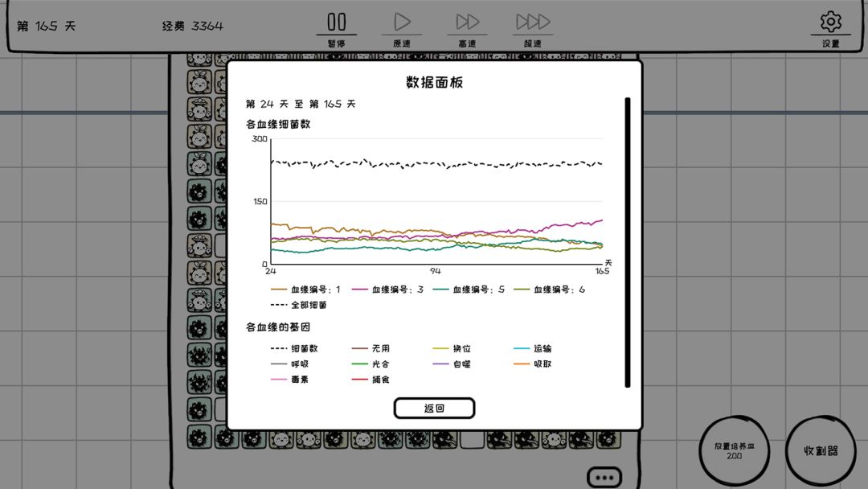Click the 呼吸 gene legend item
Screen dimensions: 868x489
click(289, 364)
